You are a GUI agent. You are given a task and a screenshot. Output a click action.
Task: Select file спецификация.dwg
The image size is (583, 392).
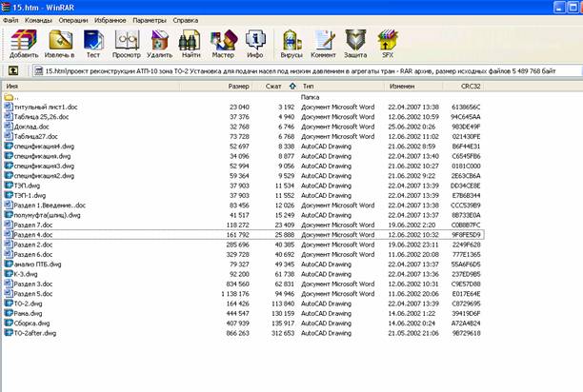click(x=42, y=156)
